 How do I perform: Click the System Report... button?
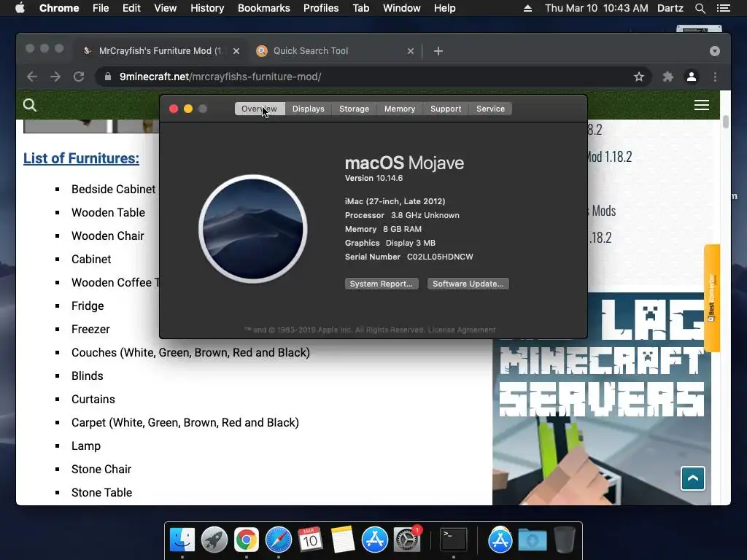pos(381,284)
